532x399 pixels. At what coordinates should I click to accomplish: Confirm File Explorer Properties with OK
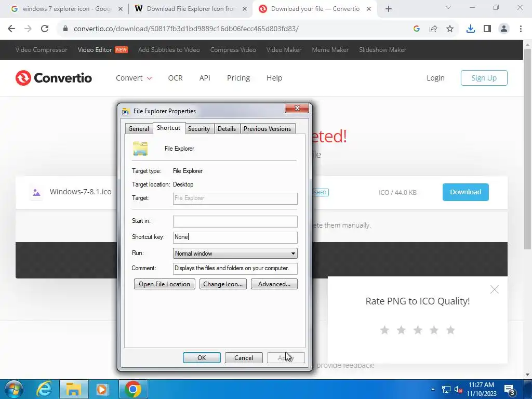coord(202,357)
